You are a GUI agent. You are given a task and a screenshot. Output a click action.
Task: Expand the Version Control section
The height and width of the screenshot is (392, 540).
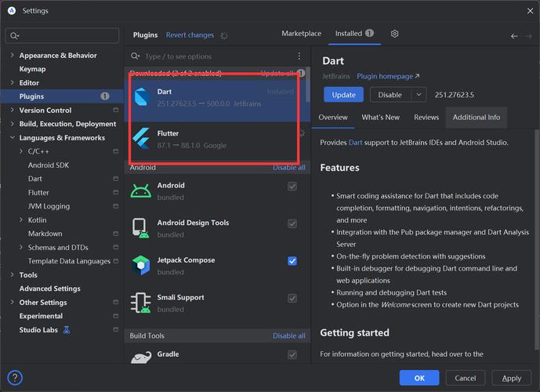pos(13,110)
